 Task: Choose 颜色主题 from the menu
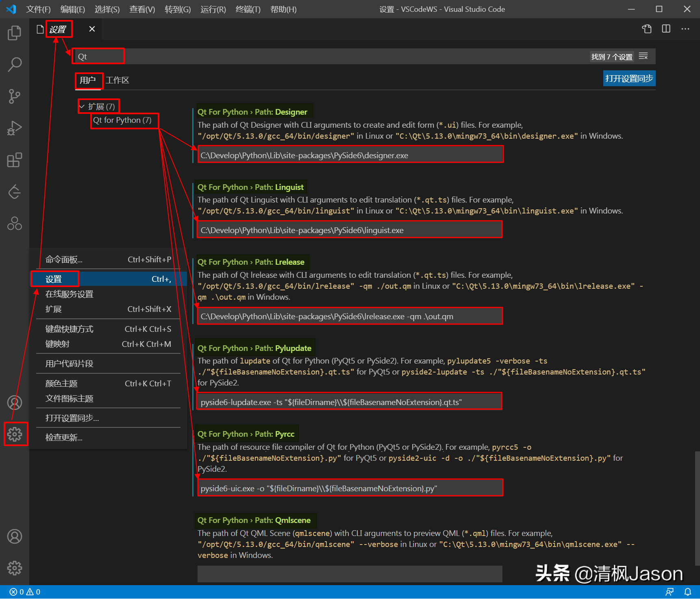click(x=108, y=383)
